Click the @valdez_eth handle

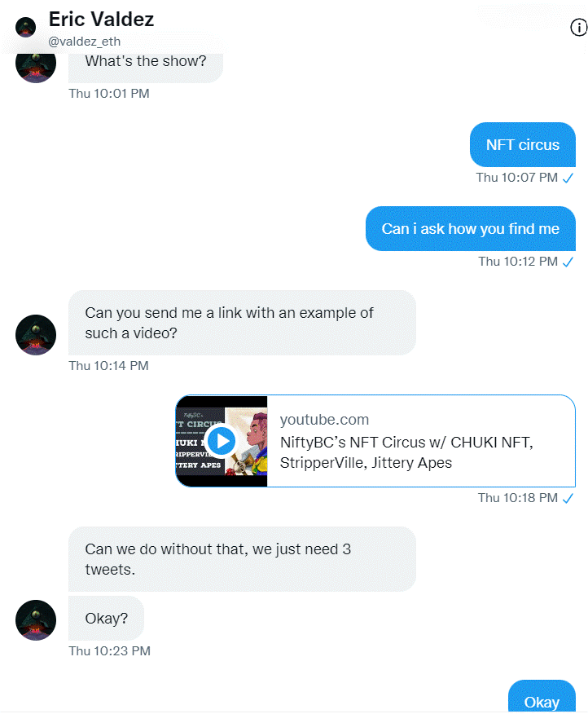tap(84, 42)
